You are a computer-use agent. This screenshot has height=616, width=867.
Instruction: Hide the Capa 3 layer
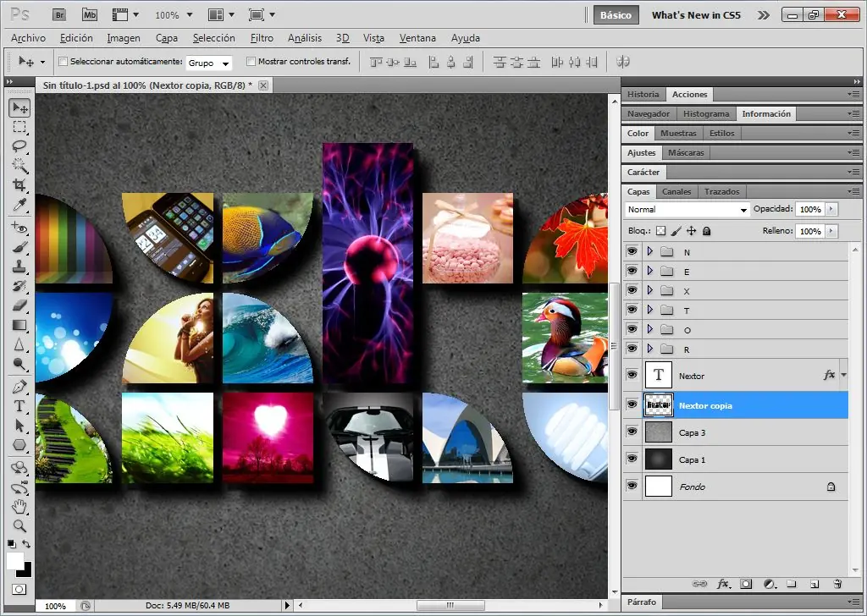[x=632, y=432]
